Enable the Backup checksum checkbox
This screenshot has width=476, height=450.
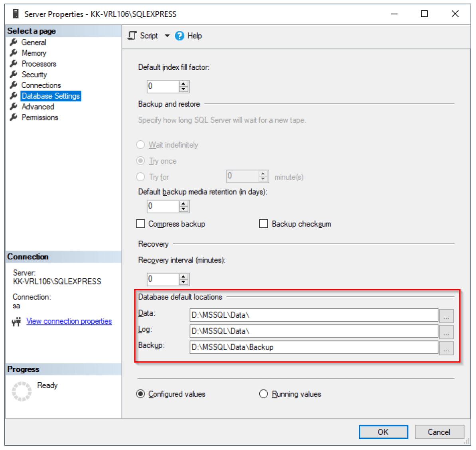(x=263, y=224)
